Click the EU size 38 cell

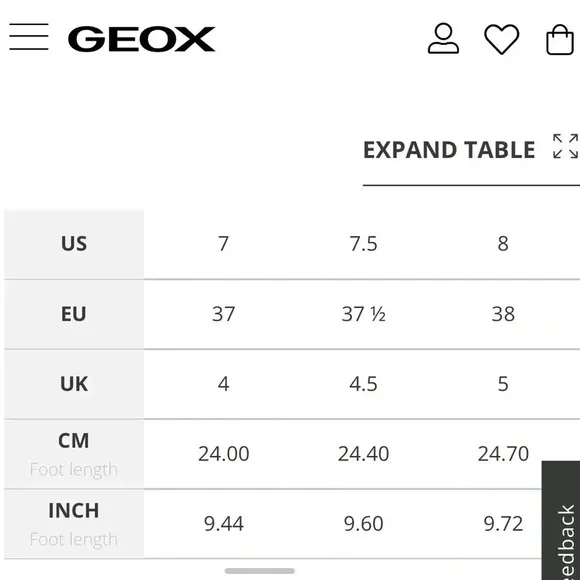(x=503, y=314)
